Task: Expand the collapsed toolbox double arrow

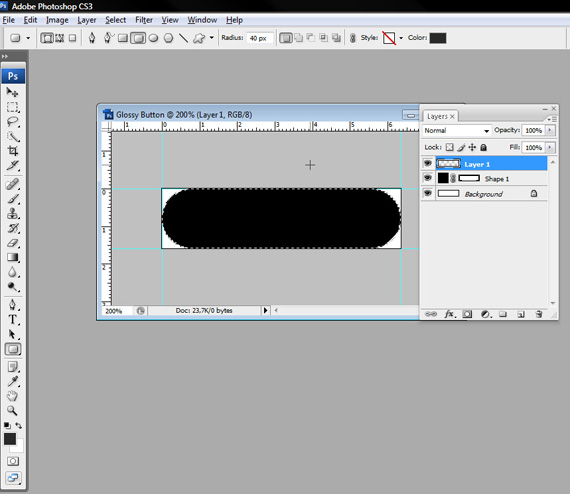Action: (x=5, y=56)
